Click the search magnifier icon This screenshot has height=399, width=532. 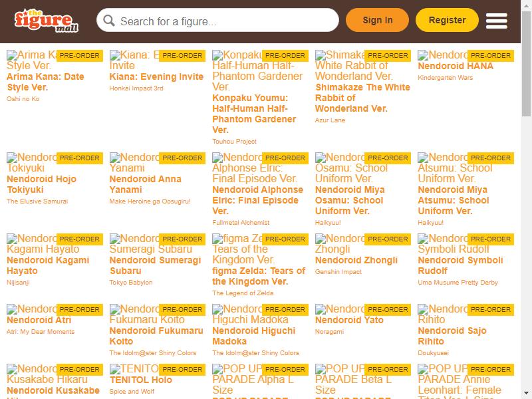[x=109, y=21]
